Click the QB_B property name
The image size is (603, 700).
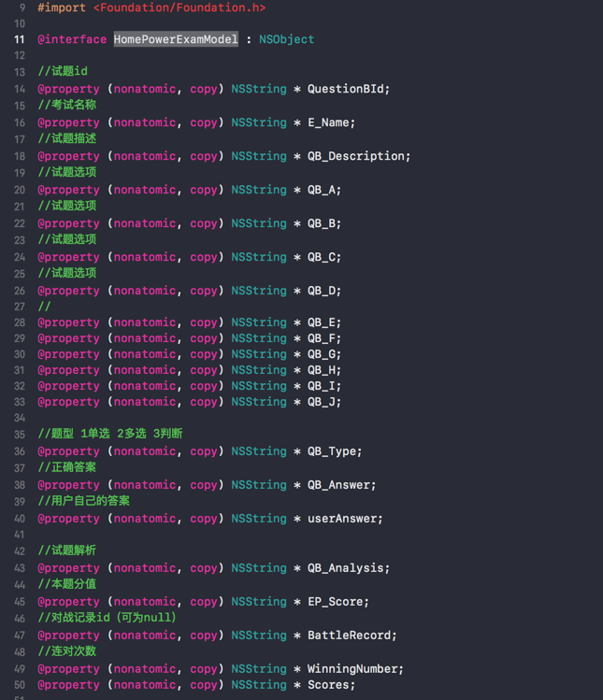point(322,223)
